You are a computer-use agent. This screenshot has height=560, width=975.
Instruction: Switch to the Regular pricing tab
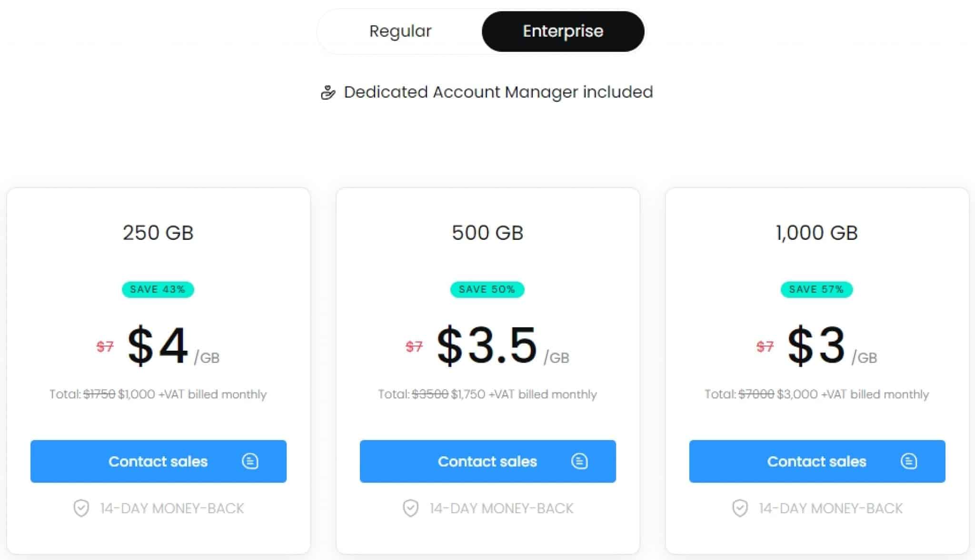399,31
